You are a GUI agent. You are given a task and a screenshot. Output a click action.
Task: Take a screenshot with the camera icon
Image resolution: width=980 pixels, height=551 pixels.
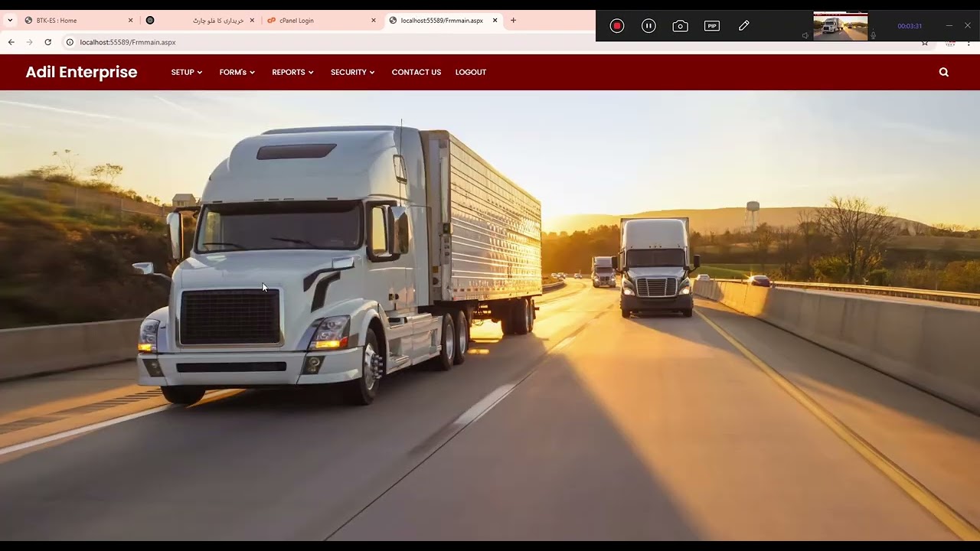[x=680, y=26]
